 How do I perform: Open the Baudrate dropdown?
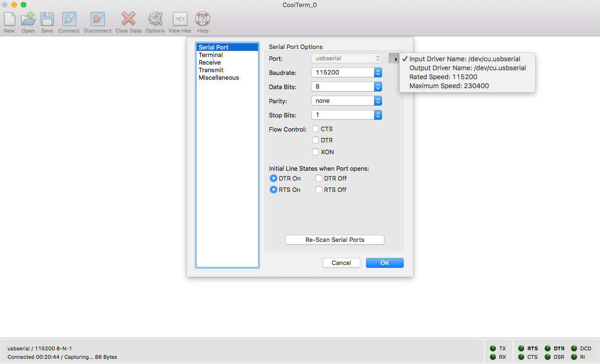(x=347, y=73)
